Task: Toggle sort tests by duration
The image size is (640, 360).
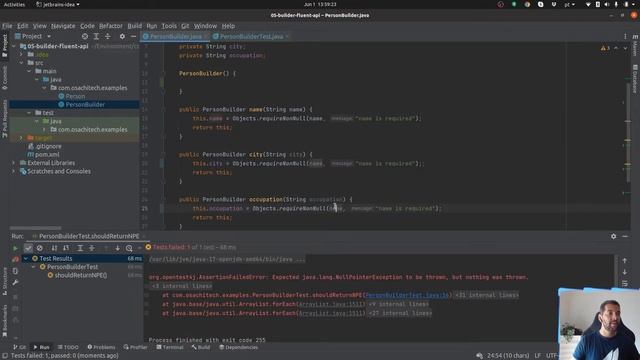Action: click(x=66, y=248)
